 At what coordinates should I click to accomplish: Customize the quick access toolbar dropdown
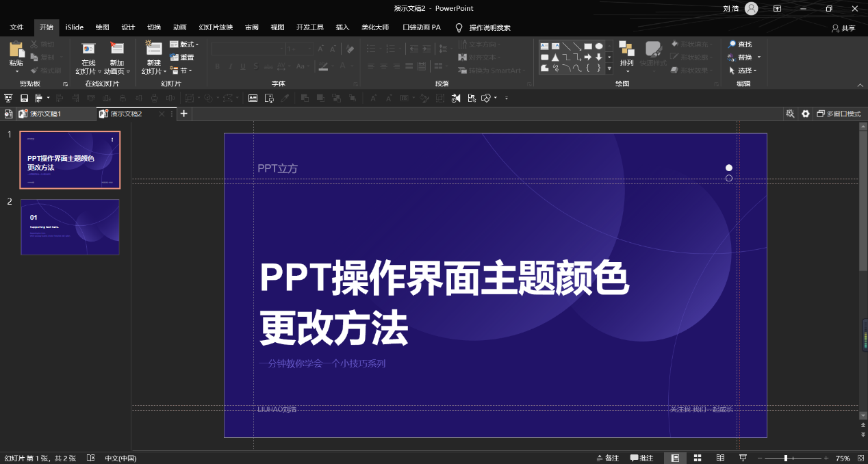click(x=507, y=99)
